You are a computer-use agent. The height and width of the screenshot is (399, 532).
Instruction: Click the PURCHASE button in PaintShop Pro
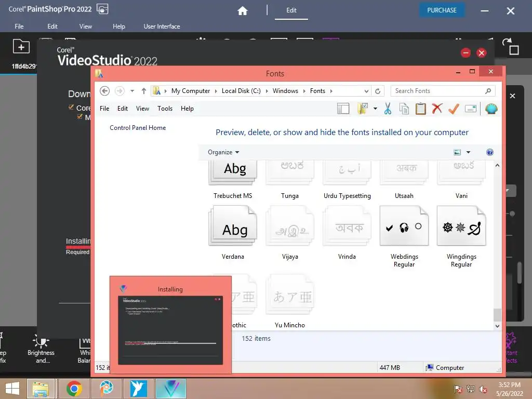(x=442, y=10)
